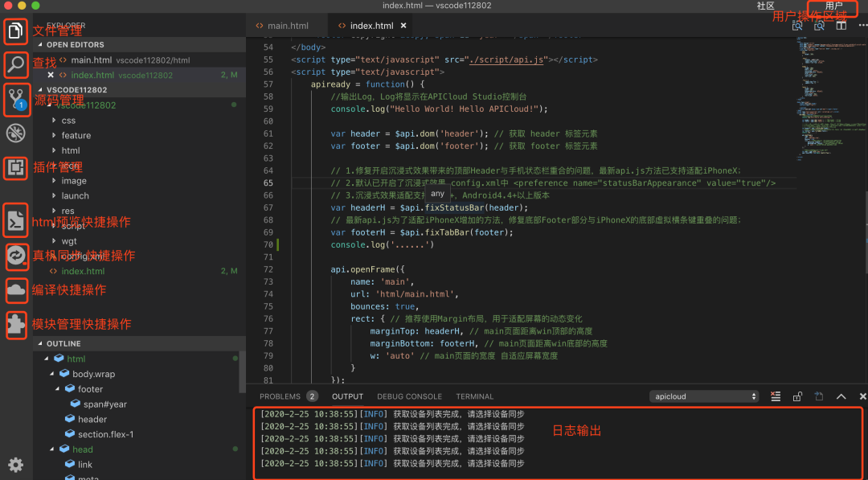Select the OUTPUT panel tab

tap(348, 396)
